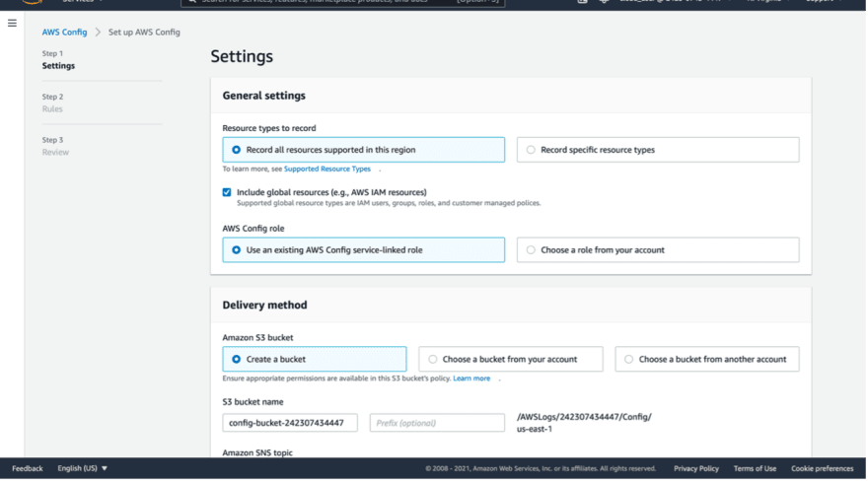Toggle 'Include global resources' checkbox
Screen dimensions: 868x482
227,192
